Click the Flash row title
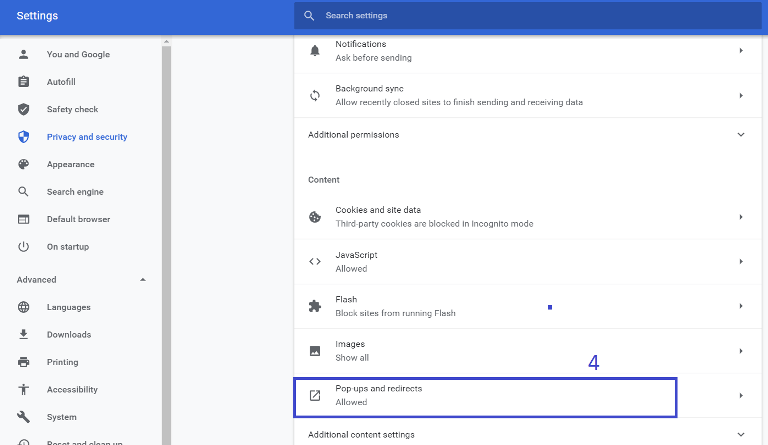The height and width of the screenshot is (445, 768). pyautogui.click(x=346, y=299)
